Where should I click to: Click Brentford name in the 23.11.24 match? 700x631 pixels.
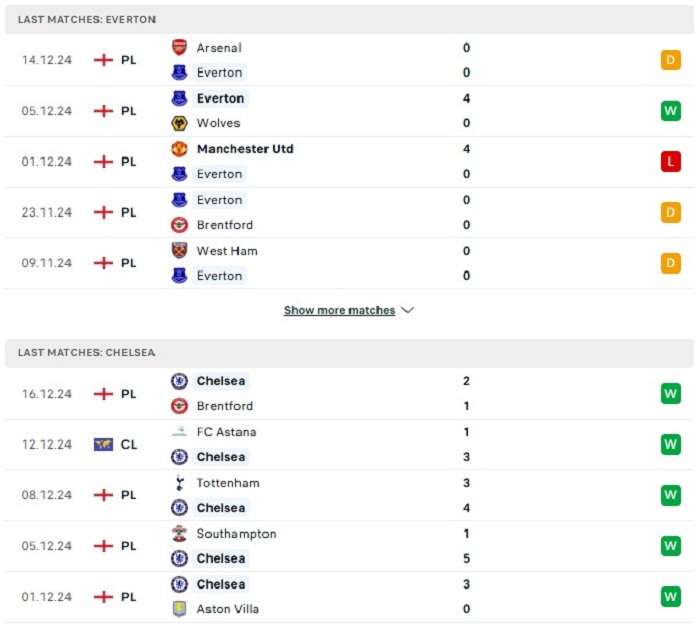coord(225,225)
